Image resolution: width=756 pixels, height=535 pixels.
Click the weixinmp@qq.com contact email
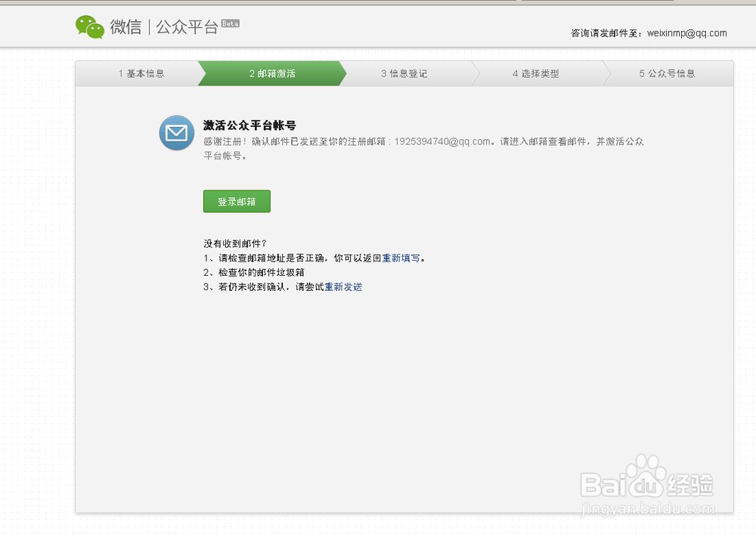(687, 33)
